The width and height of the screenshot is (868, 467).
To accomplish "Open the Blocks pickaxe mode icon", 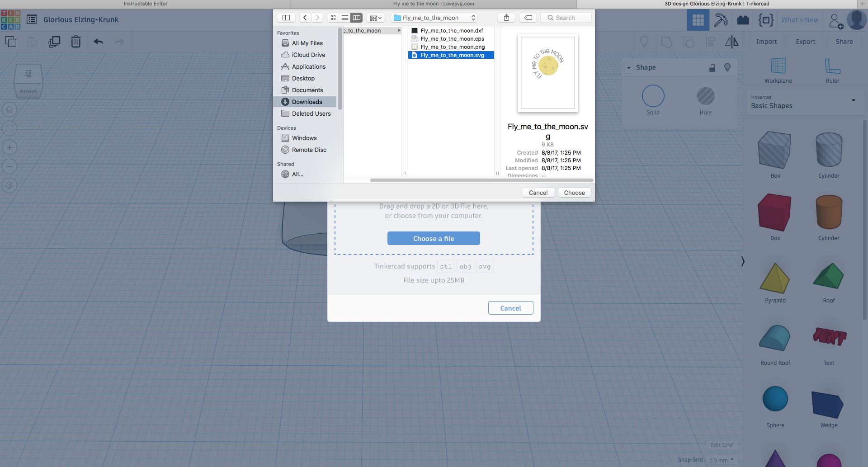I will point(721,20).
